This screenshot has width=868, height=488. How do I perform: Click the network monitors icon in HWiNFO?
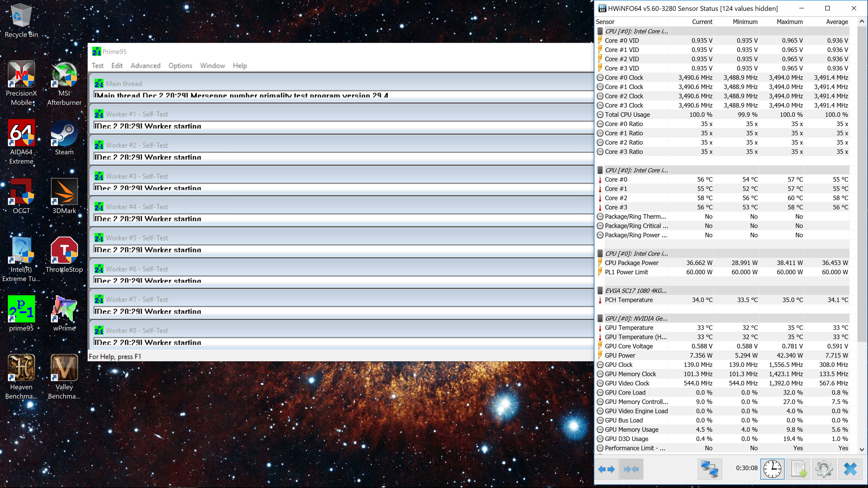(709, 469)
